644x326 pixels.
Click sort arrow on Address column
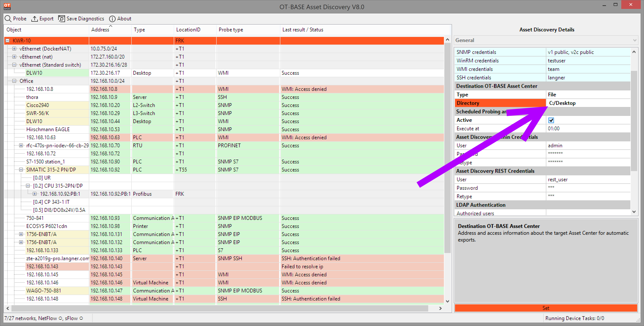point(111,26)
